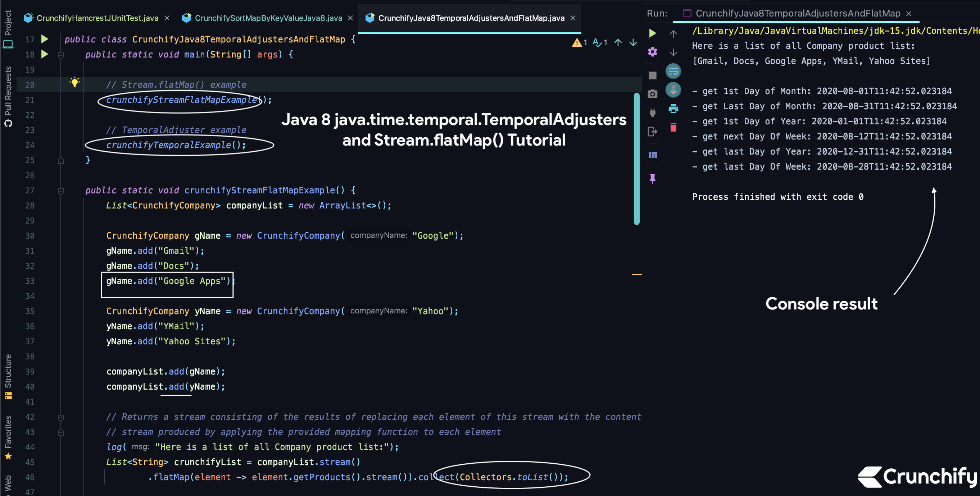Take a thread dump using camera icon
Image resolution: width=980 pixels, height=496 pixels.
(x=653, y=93)
